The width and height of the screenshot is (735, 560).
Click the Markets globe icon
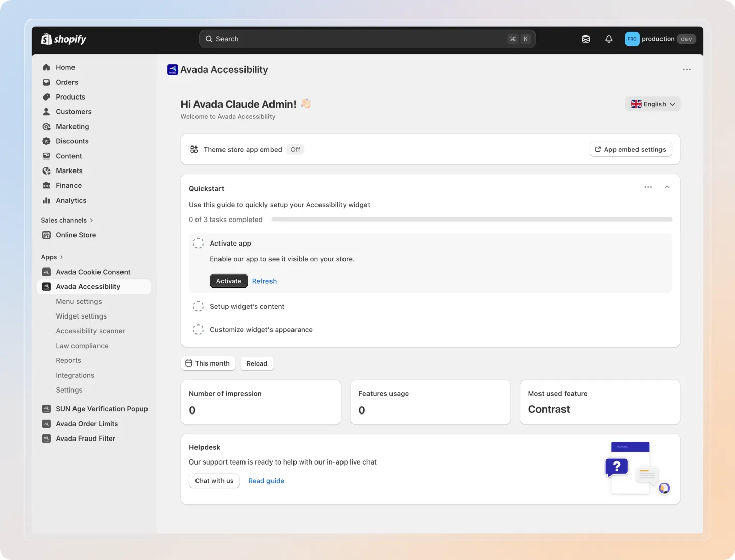click(x=46, y=171)
